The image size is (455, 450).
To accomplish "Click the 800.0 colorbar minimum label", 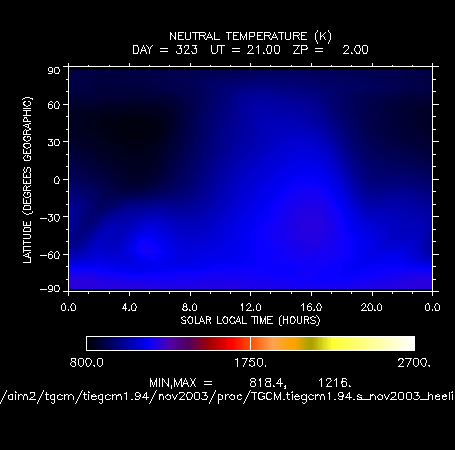I will tap(87, 363).
